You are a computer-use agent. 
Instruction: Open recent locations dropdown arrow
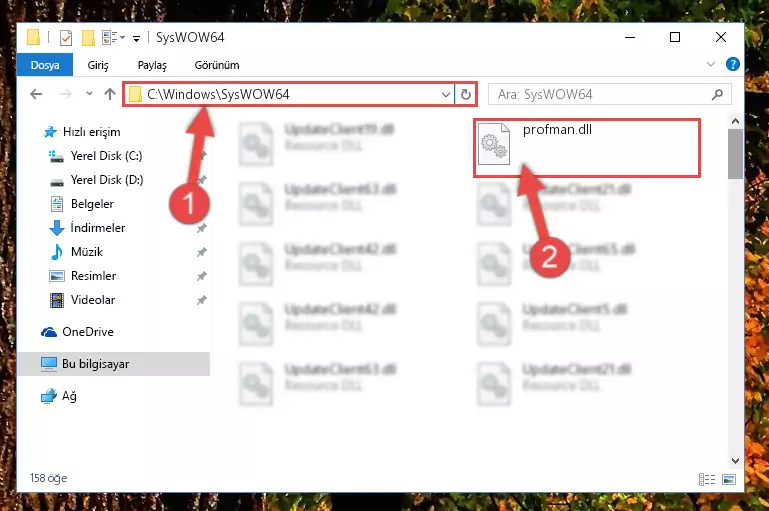(89, 93)
